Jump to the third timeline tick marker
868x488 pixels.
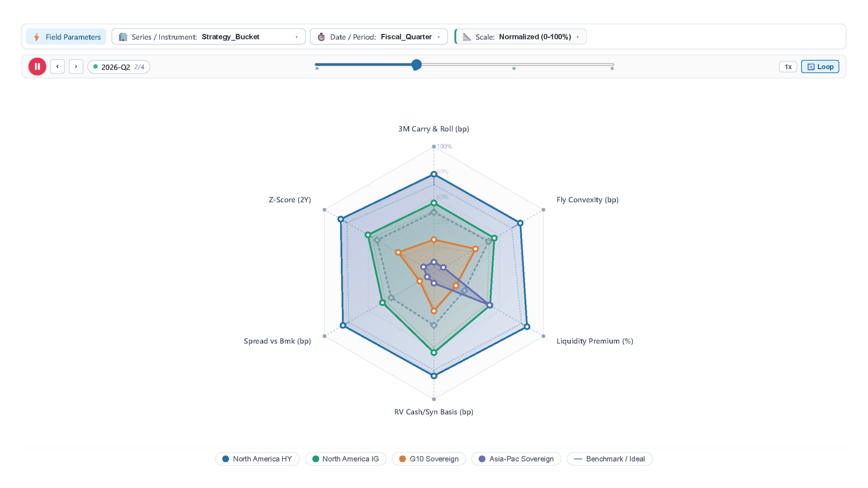pos(514,68)
